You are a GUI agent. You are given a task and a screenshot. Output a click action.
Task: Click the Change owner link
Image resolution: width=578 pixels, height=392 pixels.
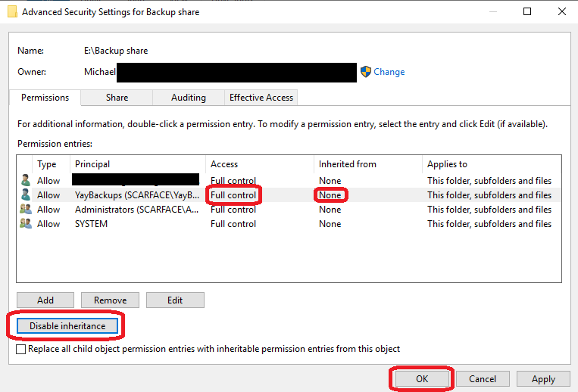pos(389,72)
